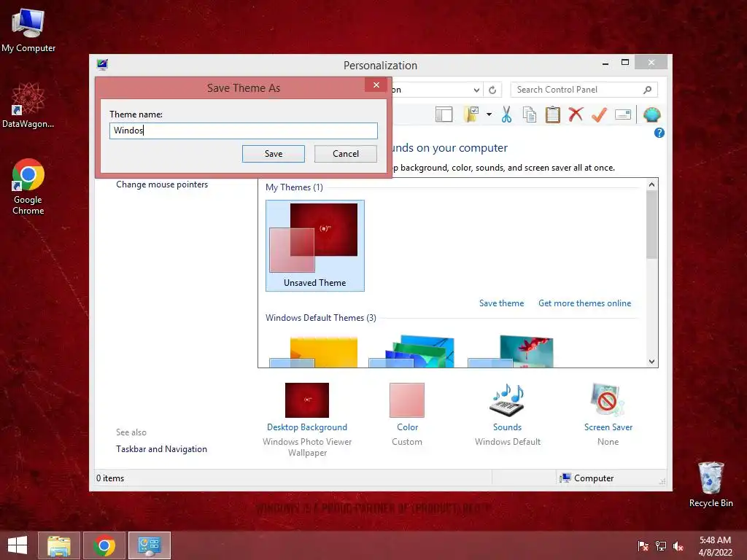Click the Search Control Panel box
The image size is (747, 560).
point(584,90)
